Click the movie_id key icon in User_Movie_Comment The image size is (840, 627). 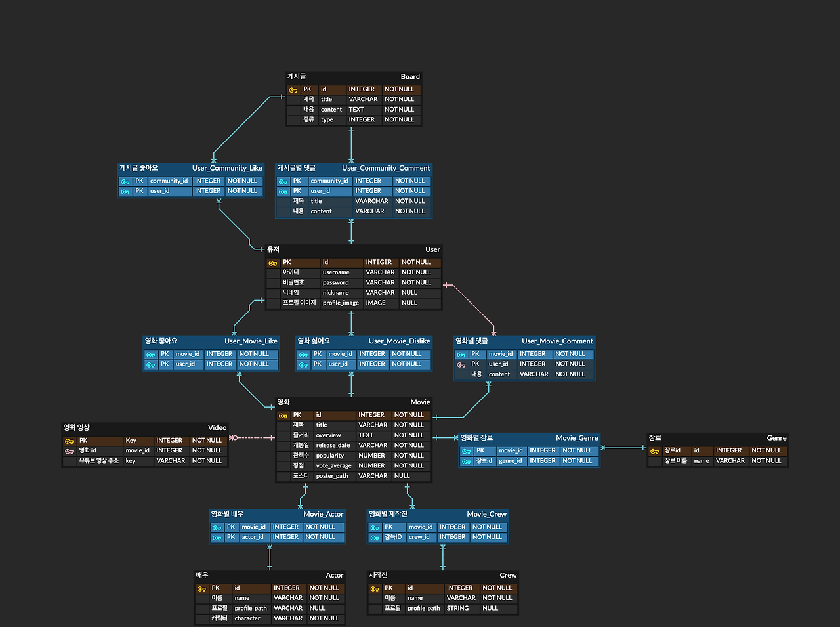pos(461,355)
